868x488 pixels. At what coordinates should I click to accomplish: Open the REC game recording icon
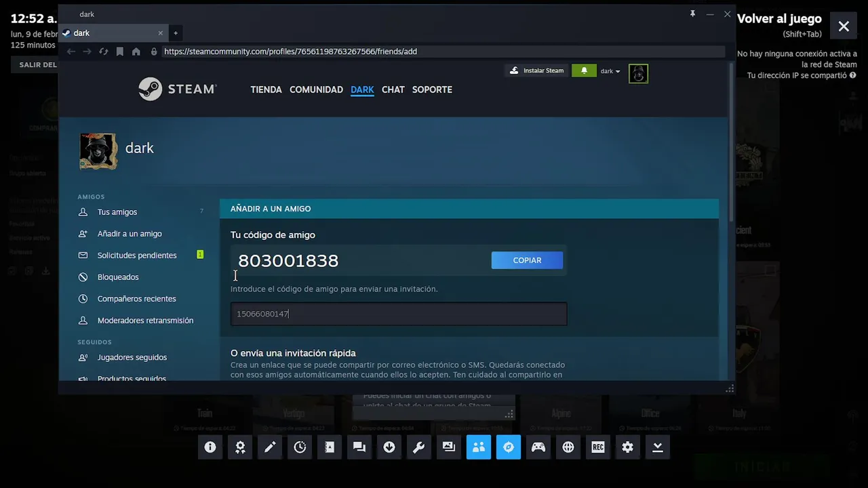click(x=598, y=447)
